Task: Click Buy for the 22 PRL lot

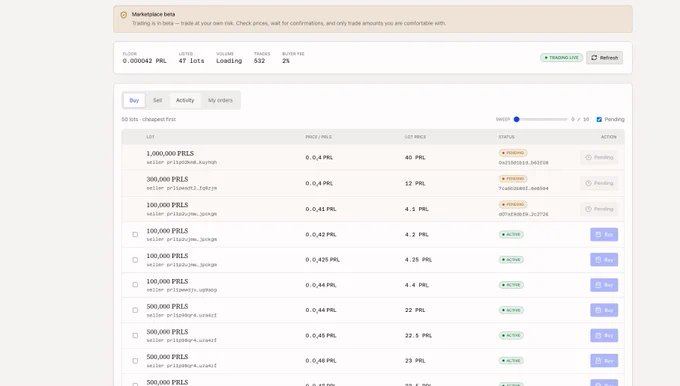Action: click(x=604, y=310)
